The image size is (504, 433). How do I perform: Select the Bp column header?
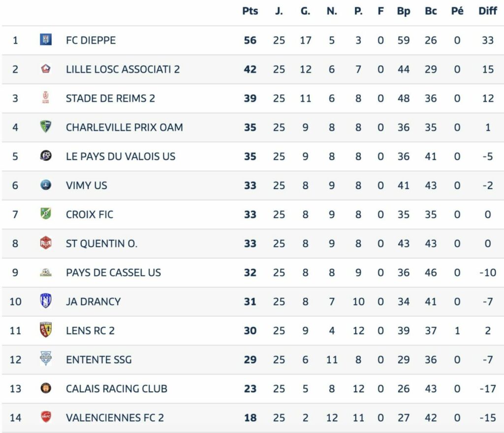tap(404, 11)
